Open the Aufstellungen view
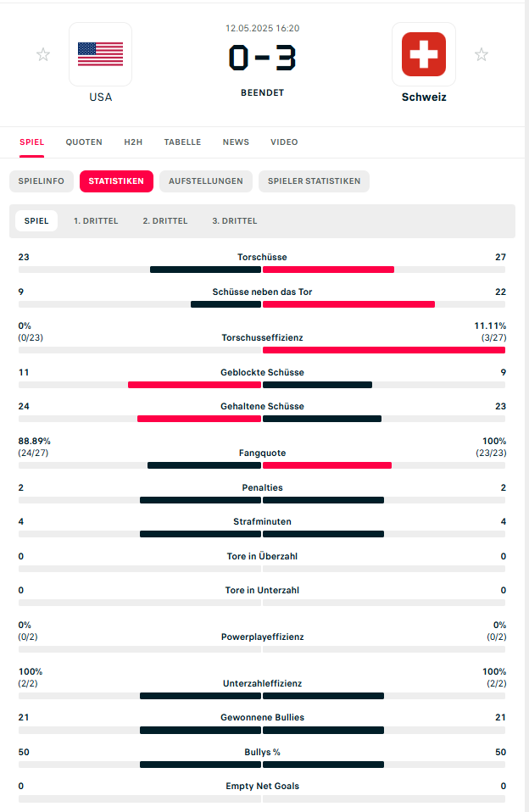 206,181
